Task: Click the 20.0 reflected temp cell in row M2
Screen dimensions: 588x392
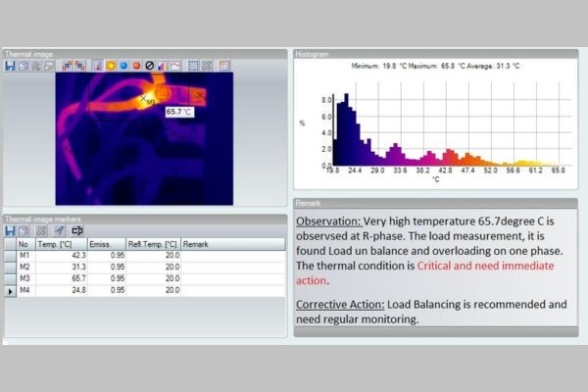Action: coord(154,268)
